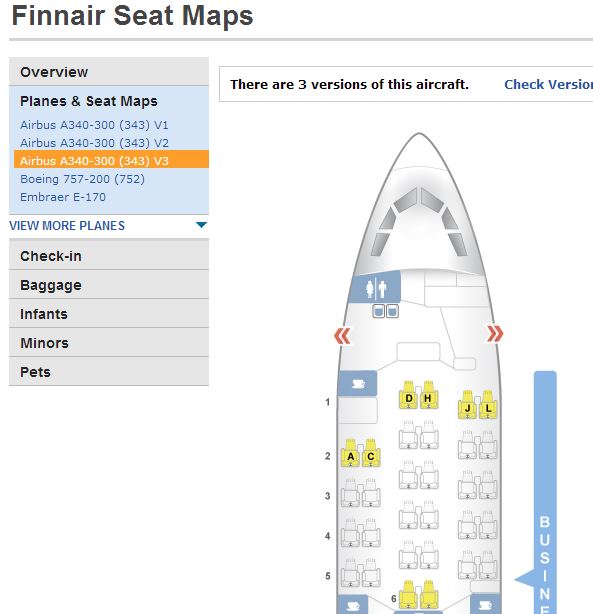593x614 pixels.
Task: Click the galley coffee cup icon at row 1
Action: tap(358, 384)
